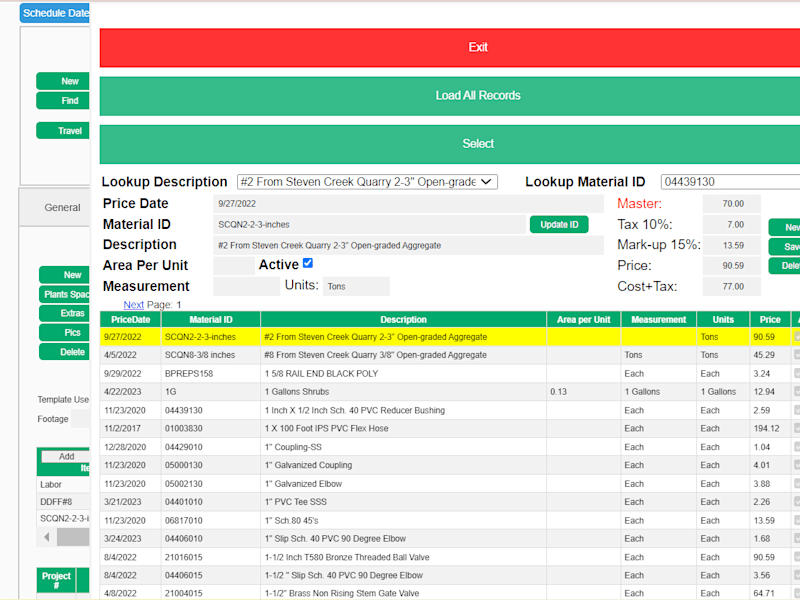Click the Master value 70.00 field
Screen dimensions: 800x600
tap(732, 204)
